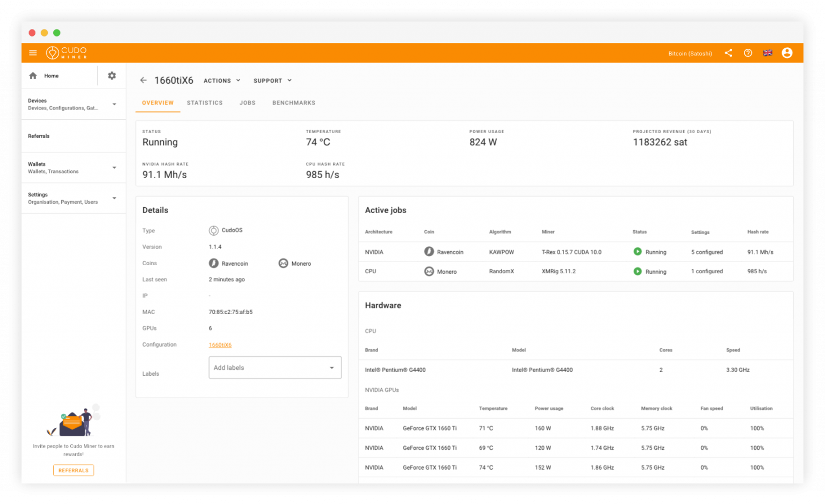The image size is (825, 504).
Task: Click the back arrow beside 1660tiX6
Action: [143, 80]
